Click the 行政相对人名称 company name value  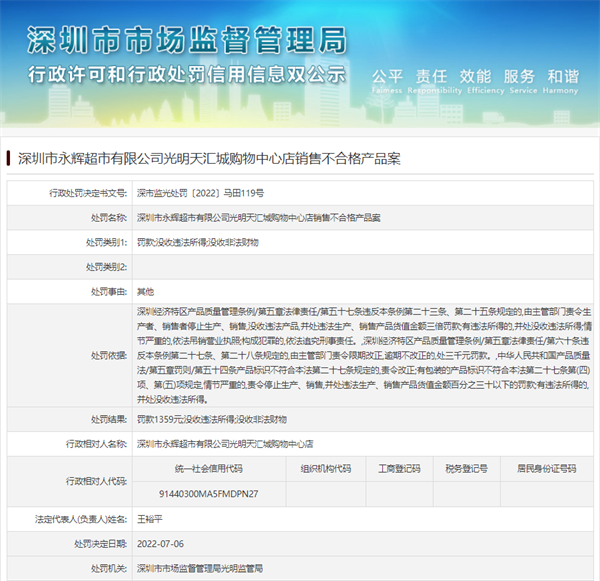225,444
